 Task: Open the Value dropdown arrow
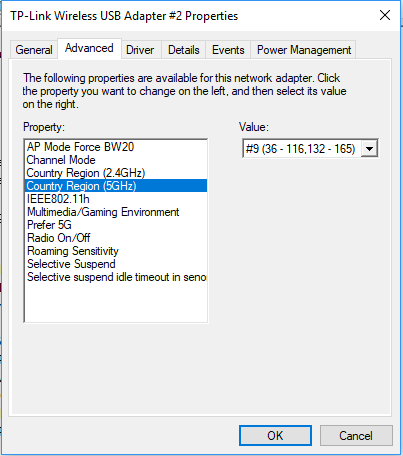pos(369,149)
